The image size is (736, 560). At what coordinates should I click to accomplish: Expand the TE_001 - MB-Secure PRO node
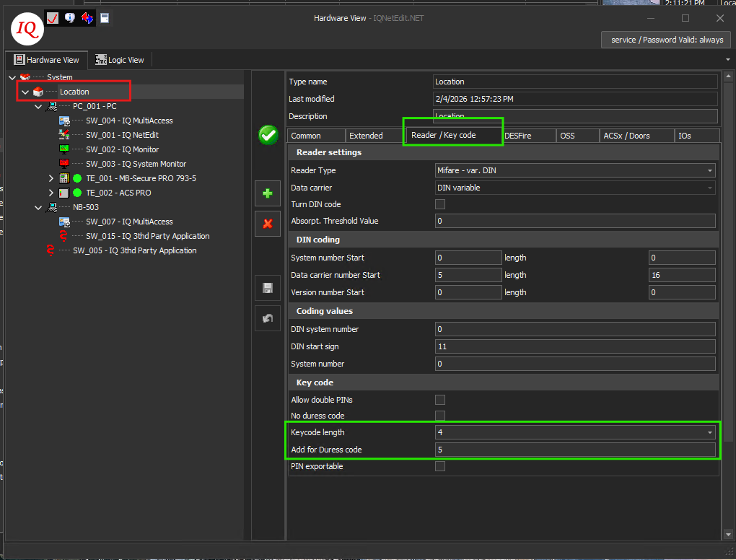click(51, 178)
